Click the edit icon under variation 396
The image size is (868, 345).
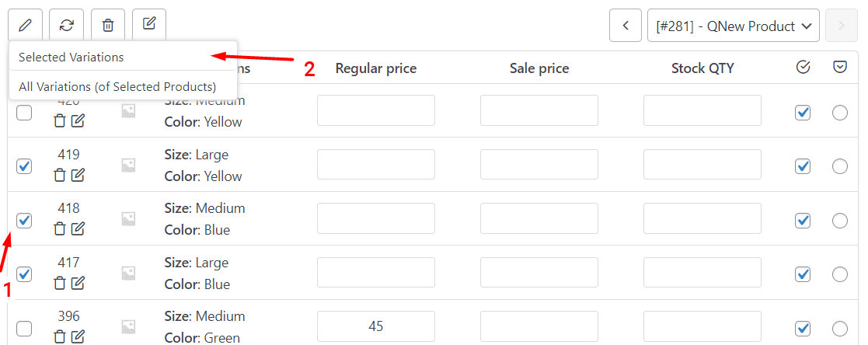78,336
